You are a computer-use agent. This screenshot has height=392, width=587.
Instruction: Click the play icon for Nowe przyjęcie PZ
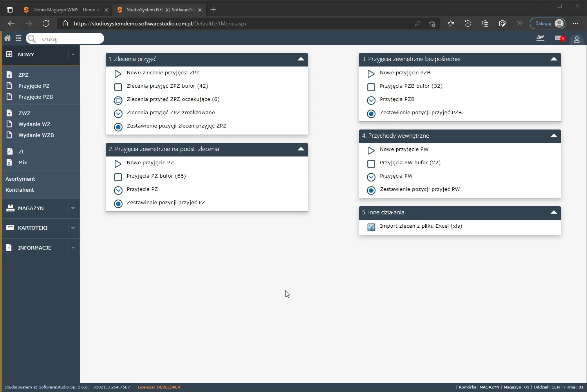pos(118,164)
